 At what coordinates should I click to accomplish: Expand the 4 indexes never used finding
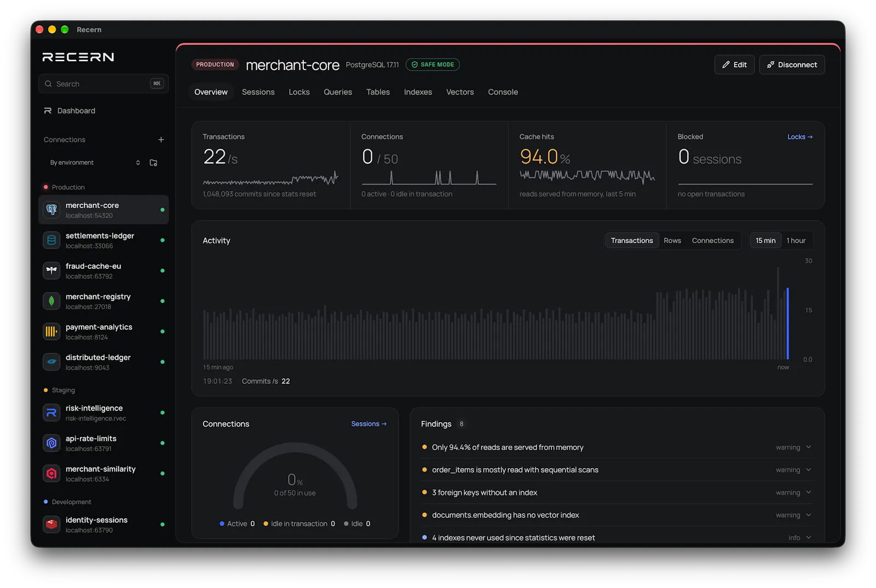617,538
